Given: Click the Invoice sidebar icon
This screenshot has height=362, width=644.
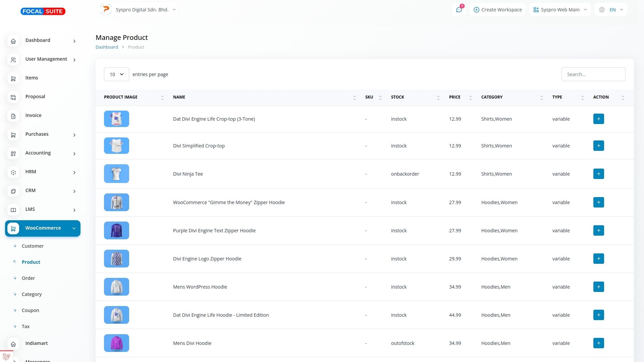Looking at the screenshot, I should [13, 116].
